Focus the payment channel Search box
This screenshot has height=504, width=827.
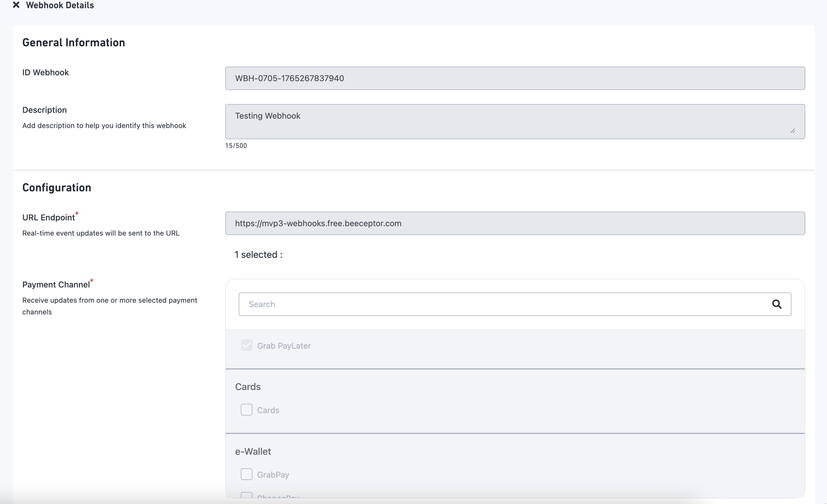[x=504, y=304]
